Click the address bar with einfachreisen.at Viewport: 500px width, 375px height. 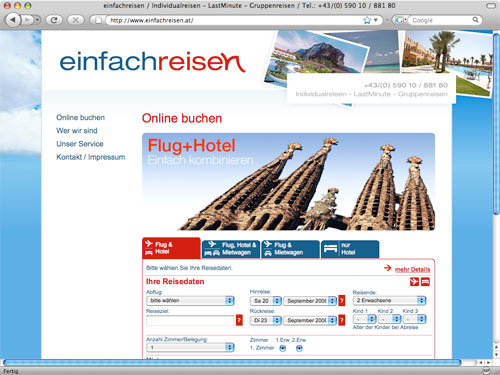(x=233, y=20)
